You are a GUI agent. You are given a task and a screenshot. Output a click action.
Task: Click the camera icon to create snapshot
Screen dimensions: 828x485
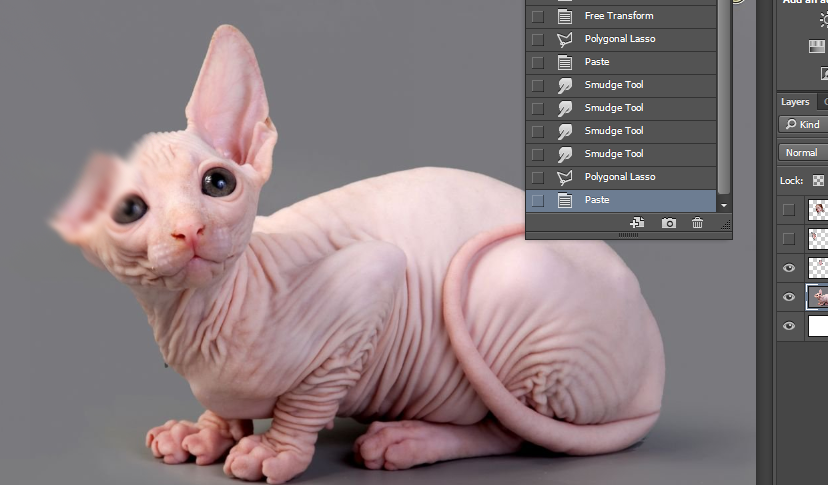(x=669, y=223)
